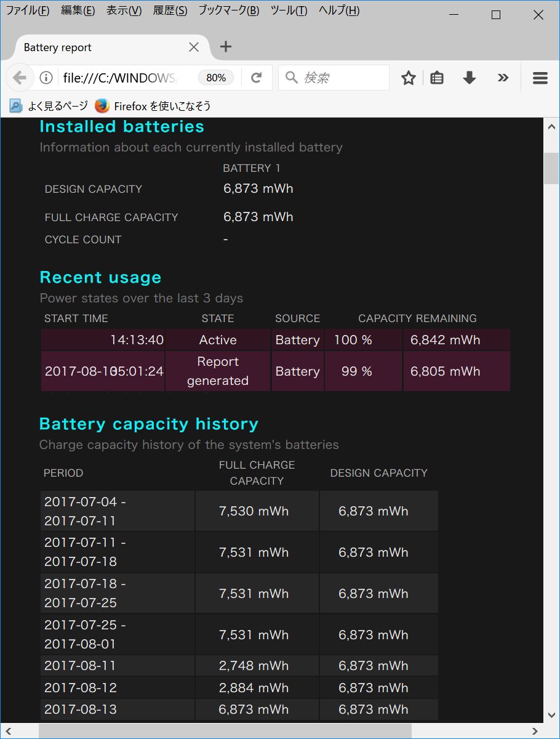Click the BATTERY 1 column header
Screen dimensions: 560x739
pyautogui.click(x=252, y=168)
